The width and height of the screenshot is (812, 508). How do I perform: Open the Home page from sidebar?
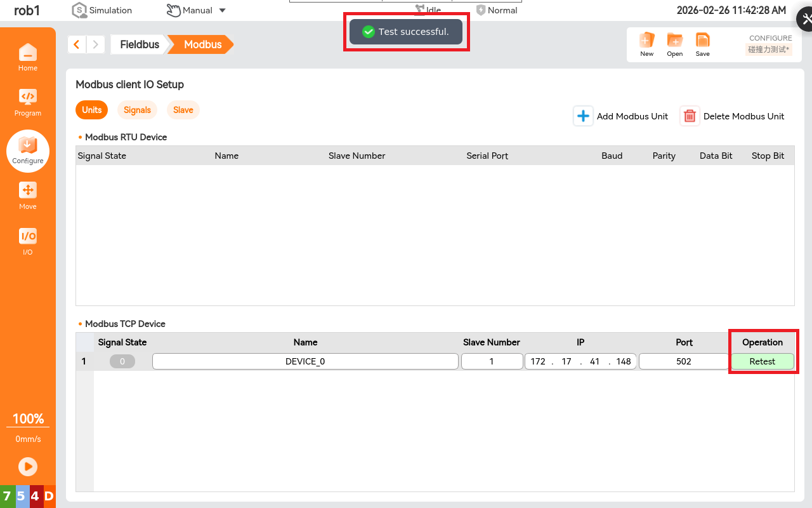(27, 57)
